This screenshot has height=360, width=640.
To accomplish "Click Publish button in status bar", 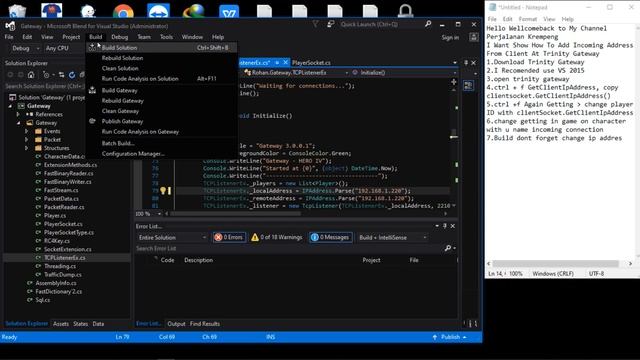I will pyautogui.click(x=450, y=337).
